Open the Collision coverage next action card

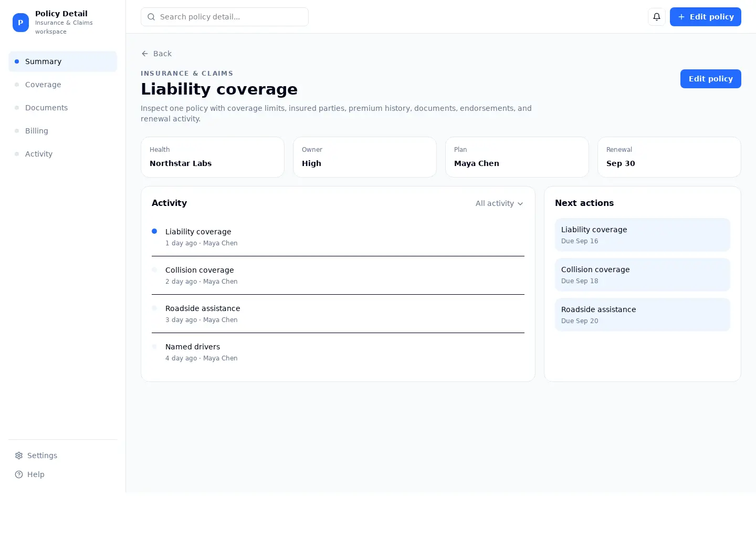(643, 275)
